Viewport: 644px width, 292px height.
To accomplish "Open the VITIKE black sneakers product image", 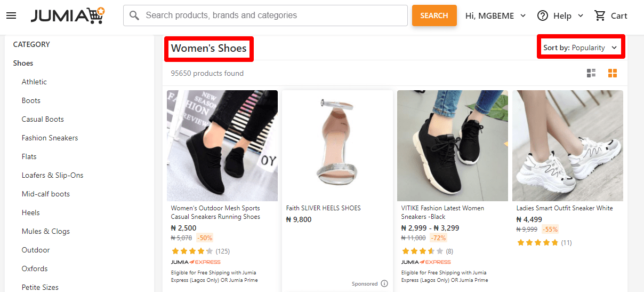I will [452, 145].
